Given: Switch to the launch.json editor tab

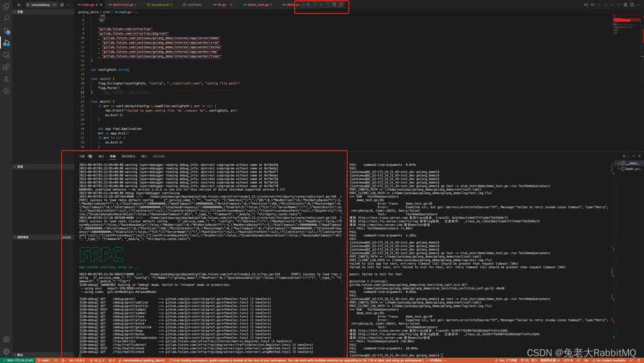Looking at the screenshot, I should coord(161,4).
